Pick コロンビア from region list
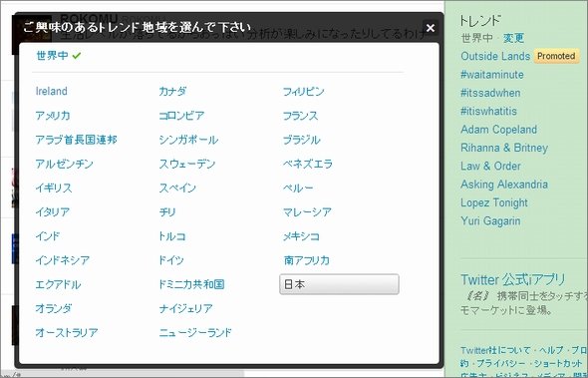 click(181, 116)
